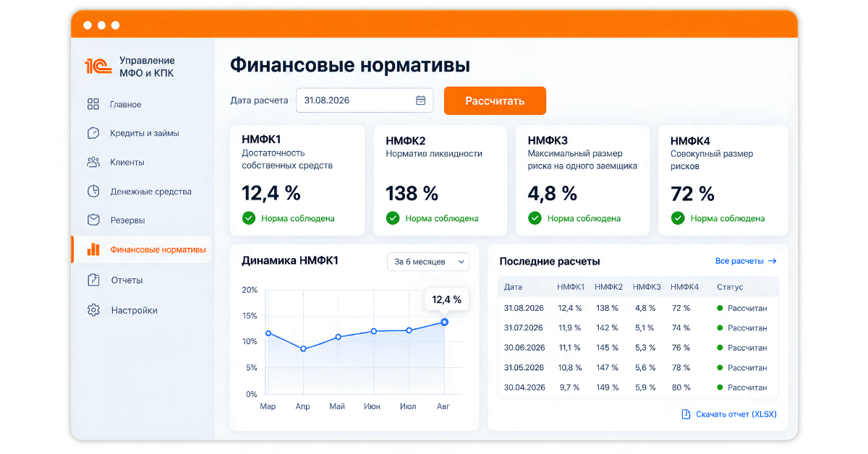The width and height of the screenshot is (868, 454).
Task: Click table cell 80 %
Action: 681,387
